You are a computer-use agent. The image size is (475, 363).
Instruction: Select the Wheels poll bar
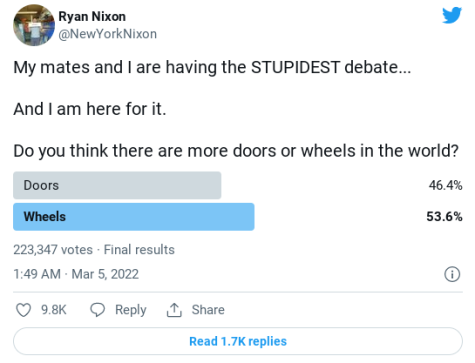point(134,217)
